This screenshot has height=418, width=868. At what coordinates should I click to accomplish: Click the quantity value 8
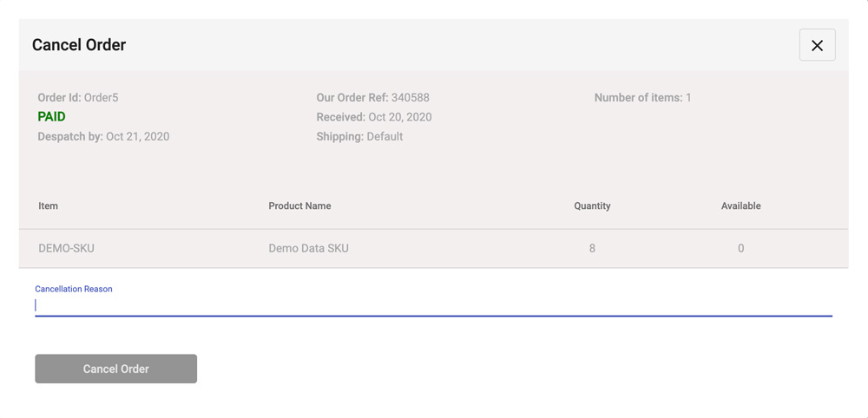(x=592, y=249)
